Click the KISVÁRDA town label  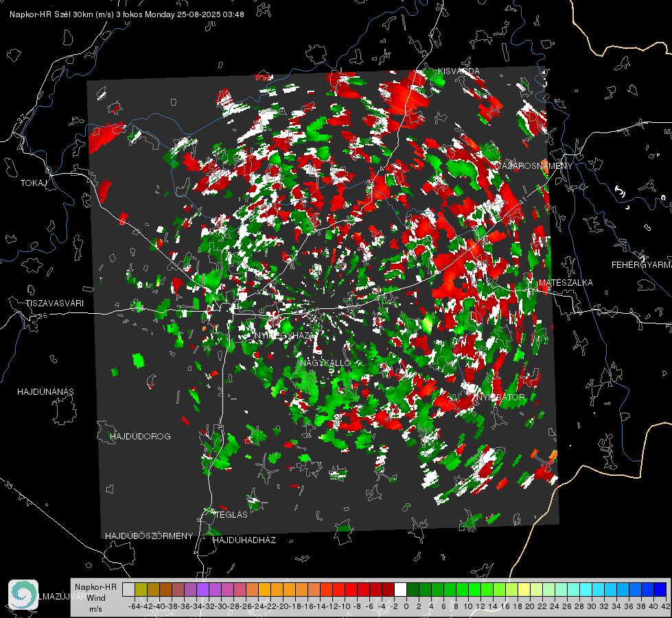[x=459, y=71]
